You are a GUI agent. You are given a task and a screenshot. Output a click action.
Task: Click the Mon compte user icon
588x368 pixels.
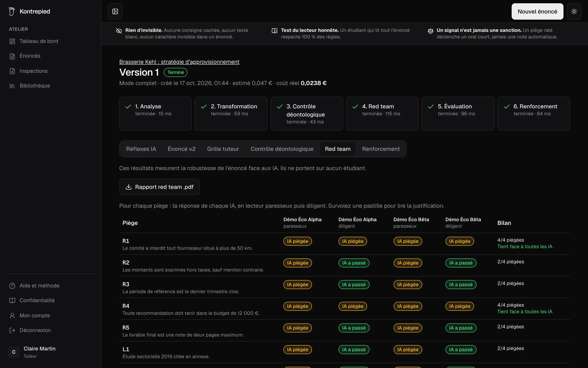(12, 316)
